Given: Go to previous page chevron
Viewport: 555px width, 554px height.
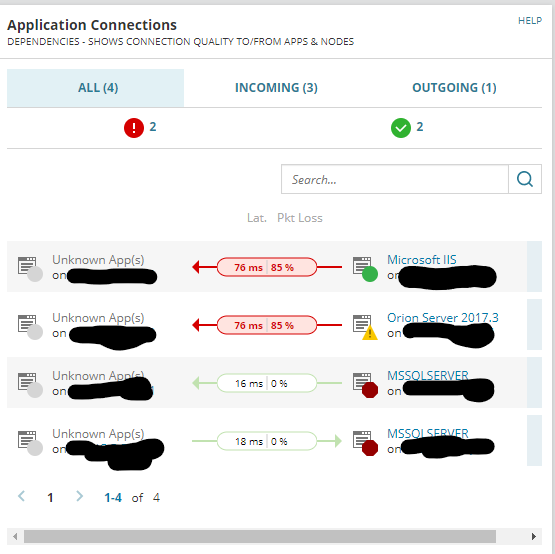Looking at the screenshot, I should click(21, 496).
